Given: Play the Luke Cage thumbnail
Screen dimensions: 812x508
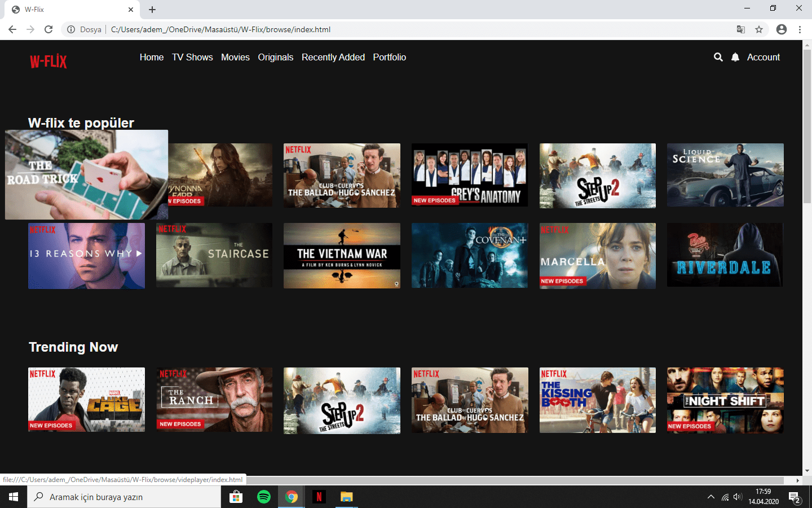Looking at the screenshot, I should [86, 400].
